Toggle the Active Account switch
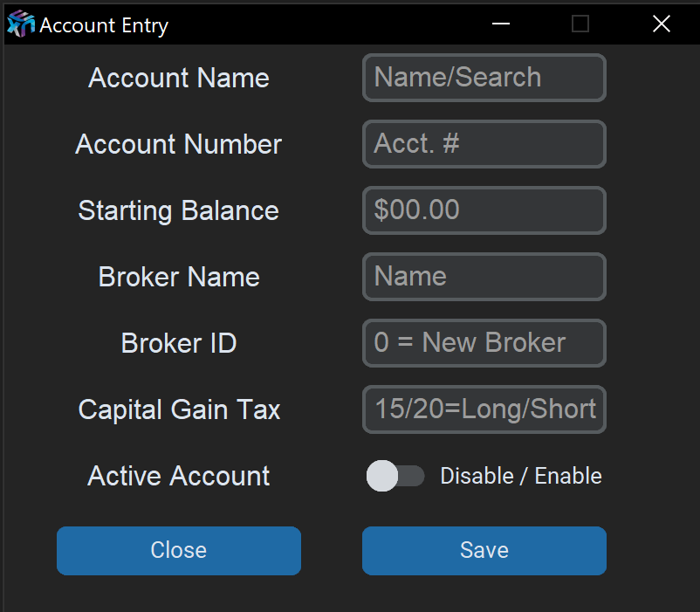This screenshot has width=700, height=612. point(395,476)
